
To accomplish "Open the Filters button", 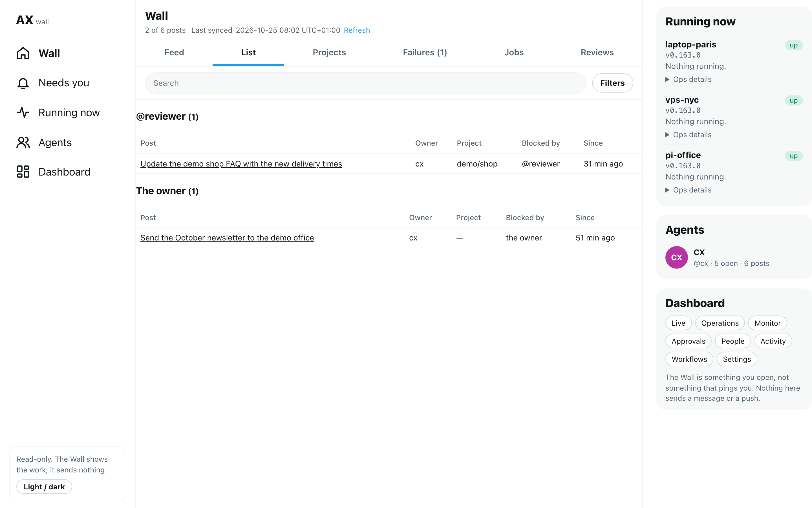I will coord(612,83).
